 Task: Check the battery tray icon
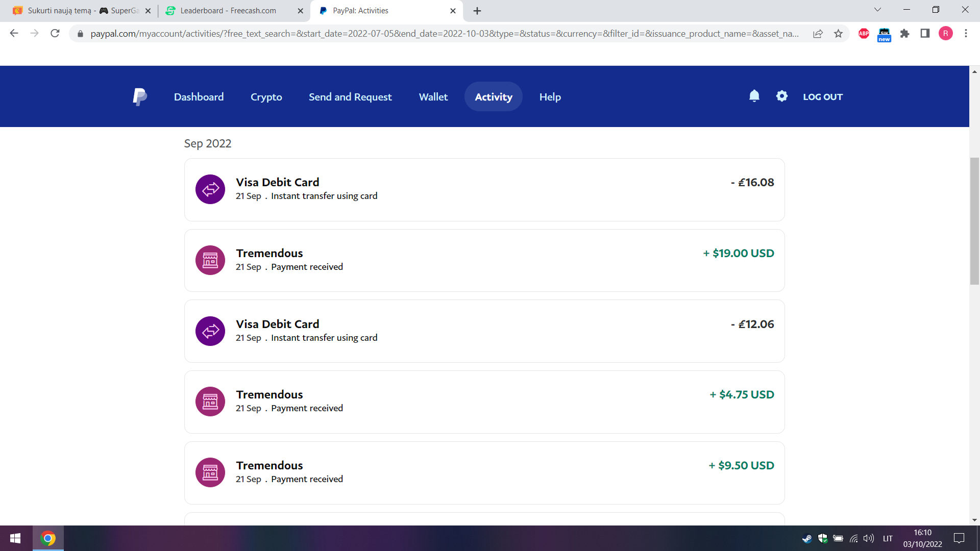[x=838, y=538]
